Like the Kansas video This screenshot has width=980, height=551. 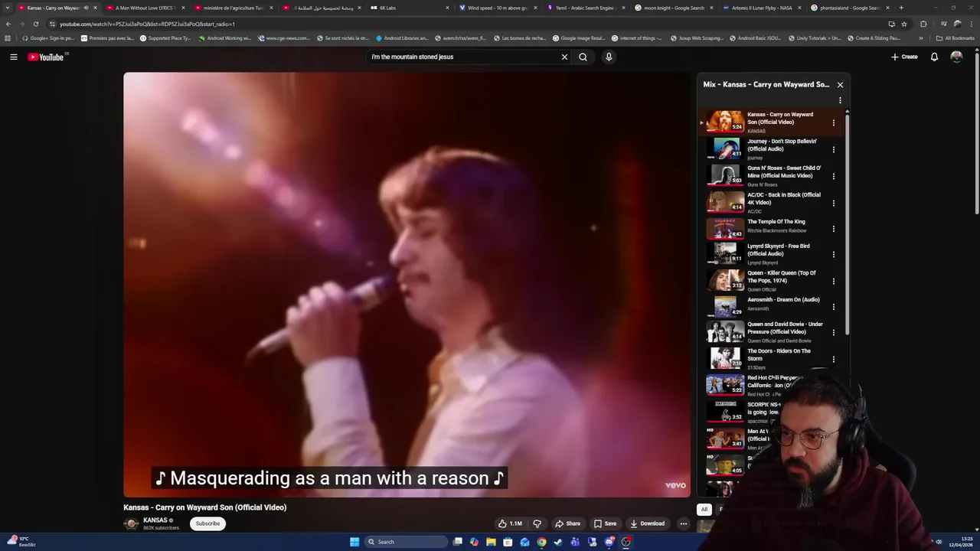tap(511, 523)
